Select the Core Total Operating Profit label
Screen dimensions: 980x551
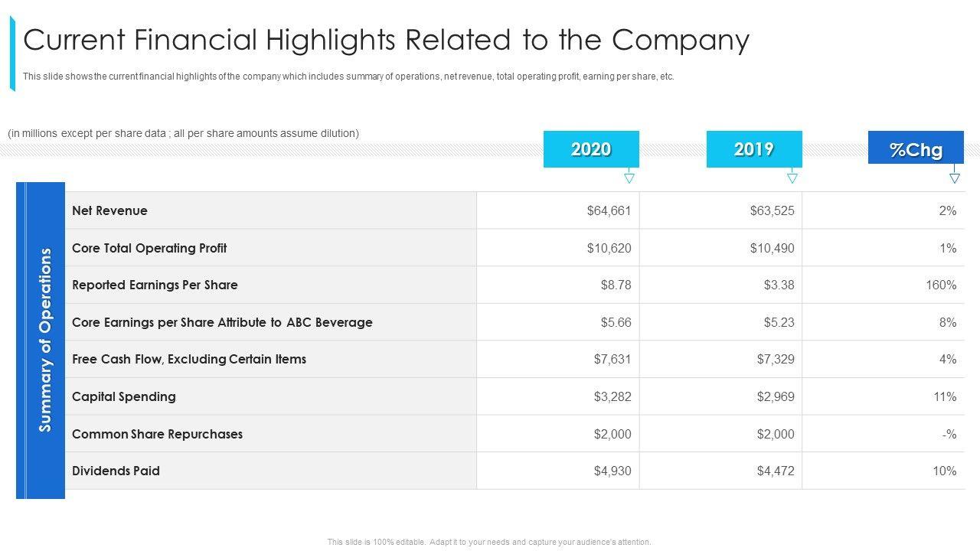click(149, 248)
